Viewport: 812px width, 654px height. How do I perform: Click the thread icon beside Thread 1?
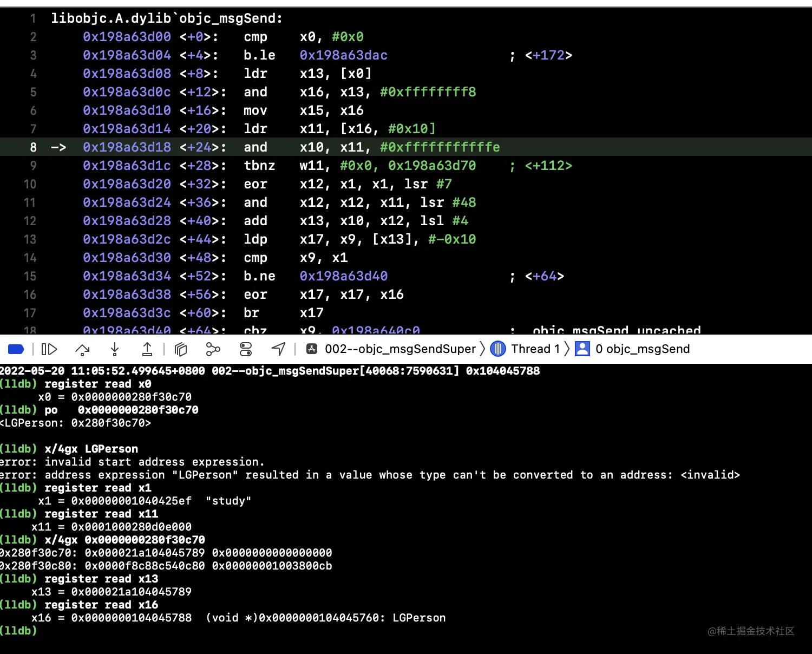(x=498, y=349)
